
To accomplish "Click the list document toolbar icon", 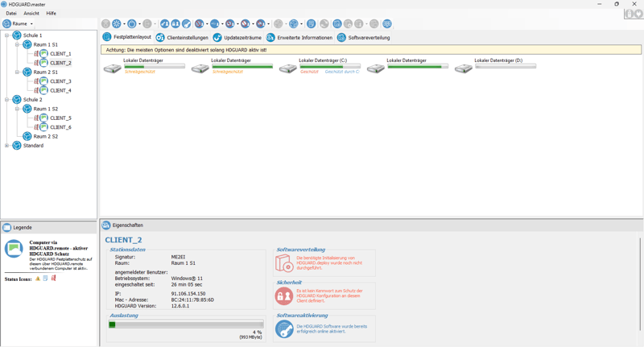I will click(312, 24).
